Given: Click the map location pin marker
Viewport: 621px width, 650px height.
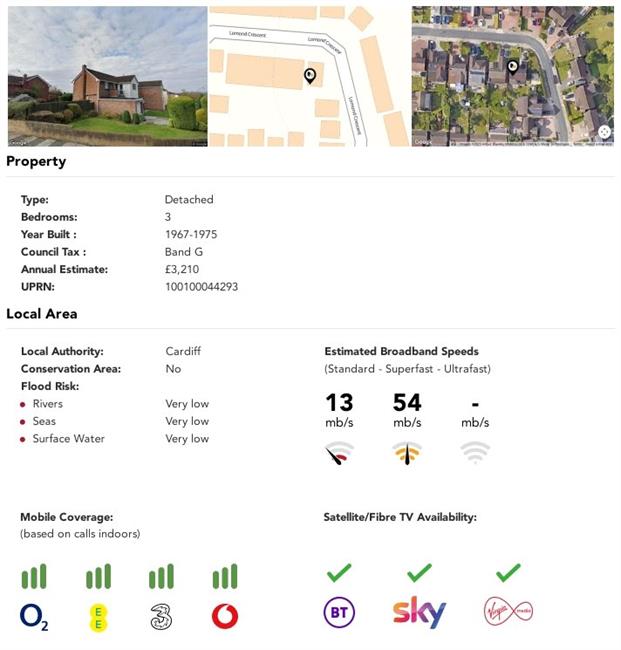Looking at the screenshot, I should point(310,76).
